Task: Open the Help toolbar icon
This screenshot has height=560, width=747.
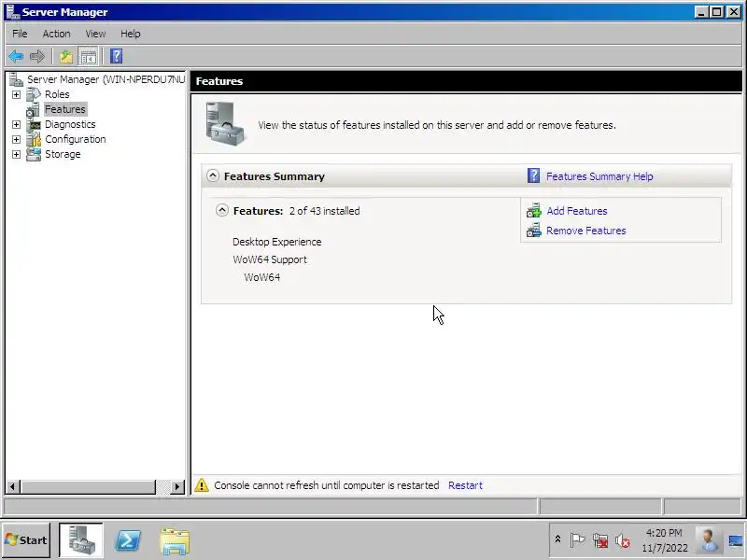Action: pos(116,56)
